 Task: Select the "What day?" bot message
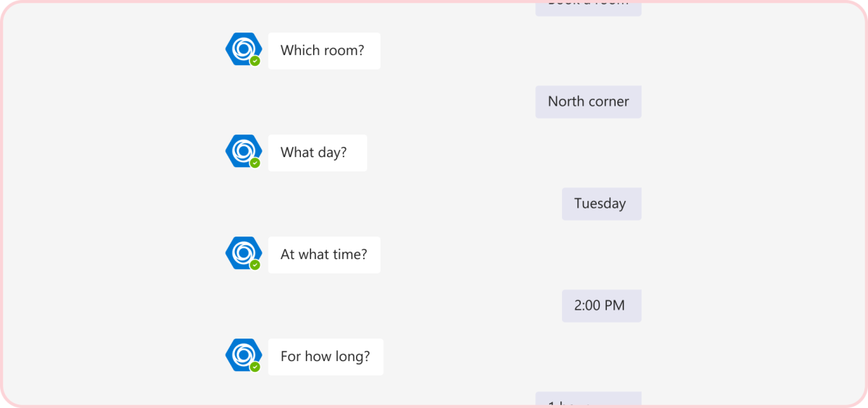click(x=317, y=153)
